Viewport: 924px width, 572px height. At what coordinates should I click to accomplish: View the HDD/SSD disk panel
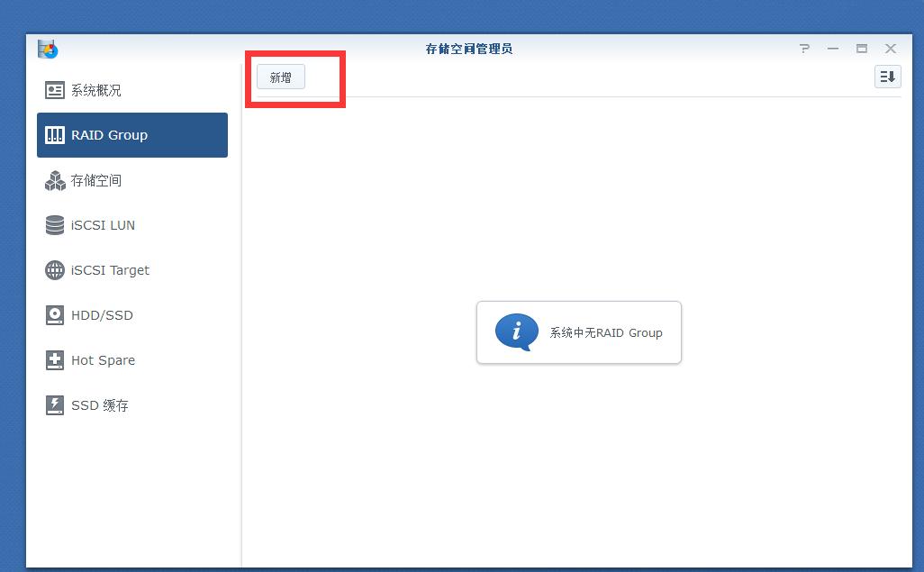[95, 315]
